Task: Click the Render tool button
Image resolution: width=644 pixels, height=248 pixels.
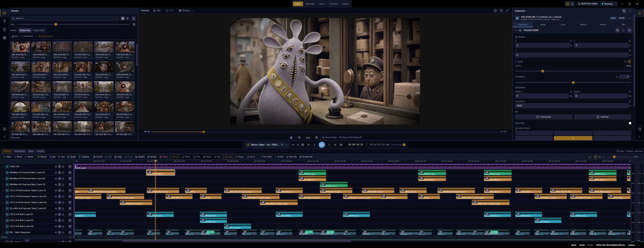Action: 152,157
